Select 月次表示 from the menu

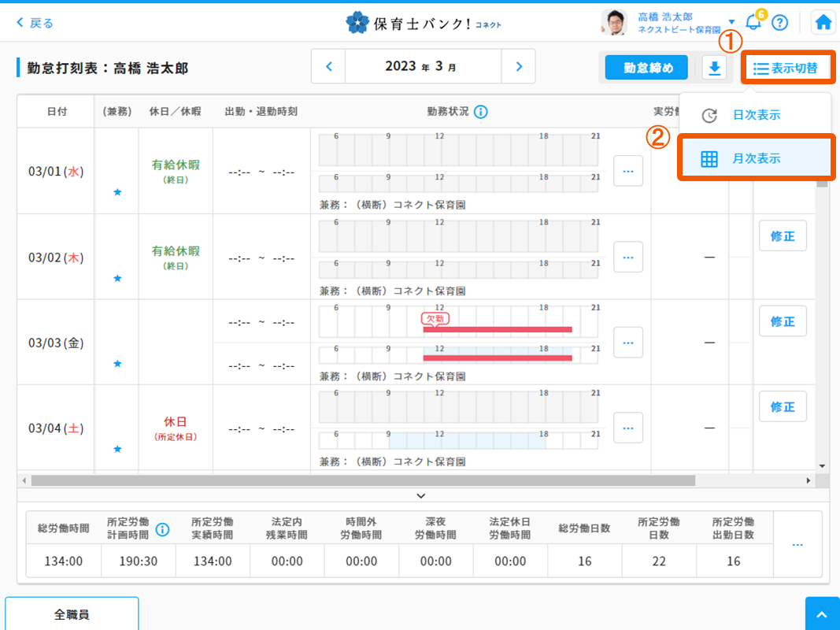[755, 158]
